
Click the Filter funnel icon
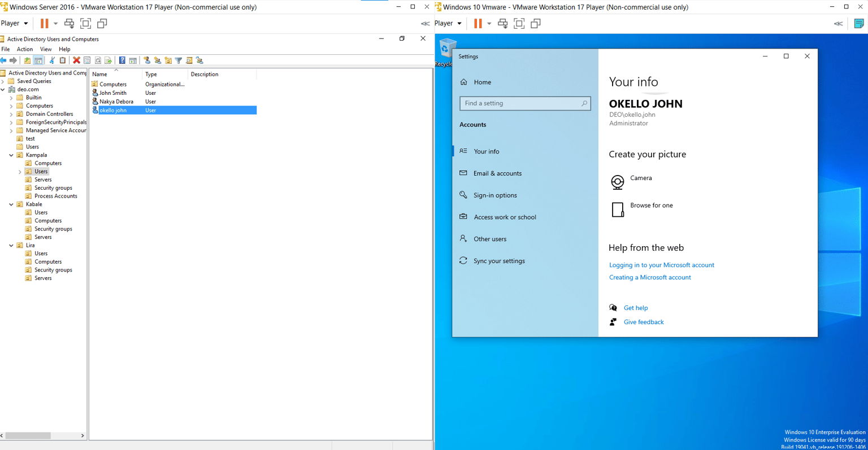[179, 60]
